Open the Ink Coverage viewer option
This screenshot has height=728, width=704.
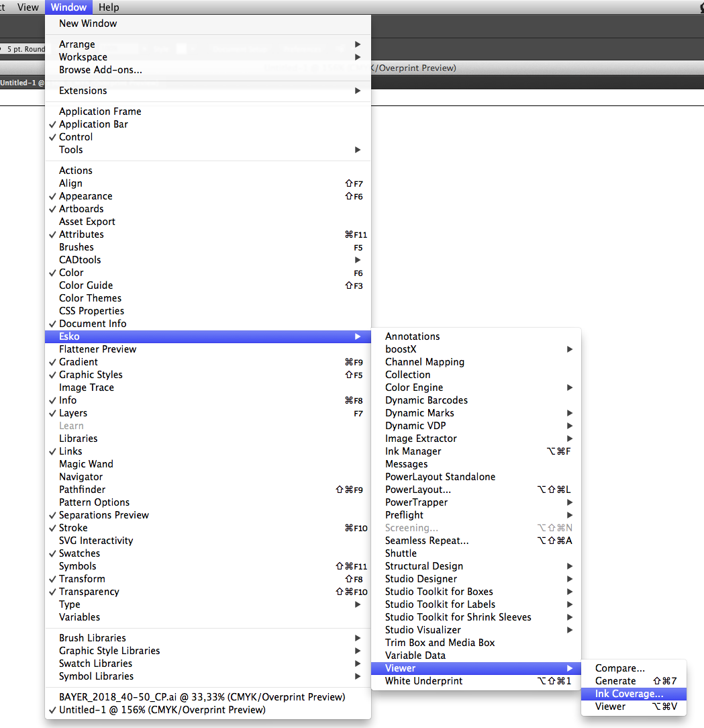pyautogui.click(x=634, y=694)
